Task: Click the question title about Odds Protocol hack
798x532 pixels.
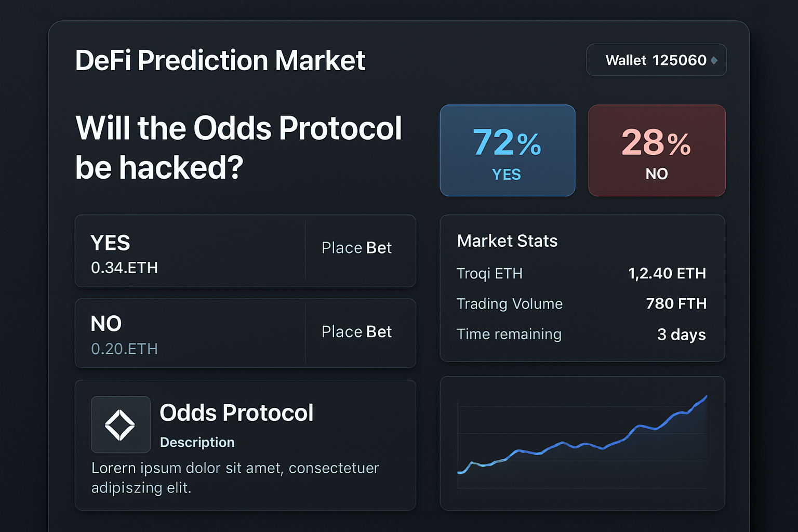Action: [x=238, y=147]
